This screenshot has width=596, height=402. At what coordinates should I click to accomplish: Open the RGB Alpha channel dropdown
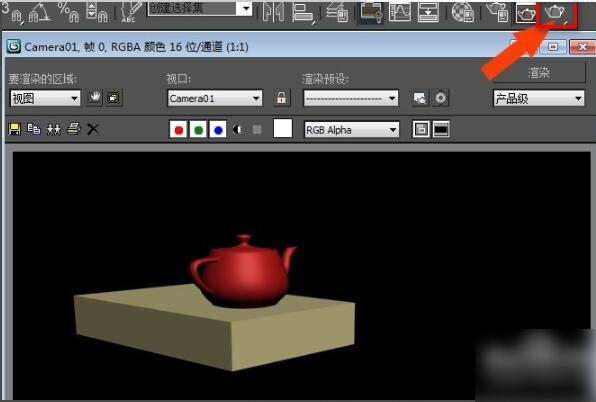pyautogui.click(x=352, y=130)
